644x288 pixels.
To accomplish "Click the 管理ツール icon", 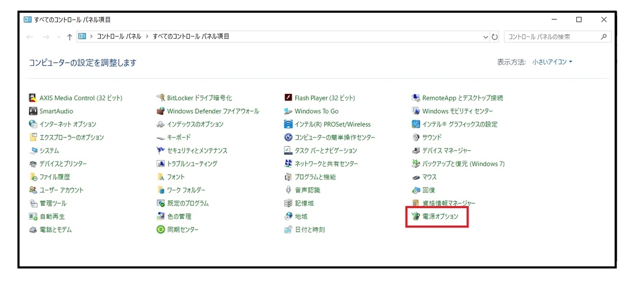I will pos(33,203).
